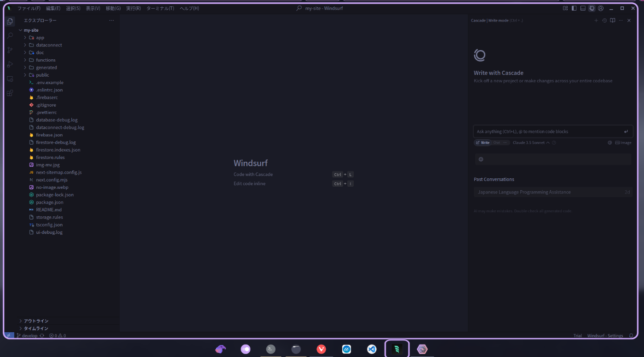The image size is (644, 357).
Task: Open Cascade panel more options ellipsis
Action: pos(621,21)
